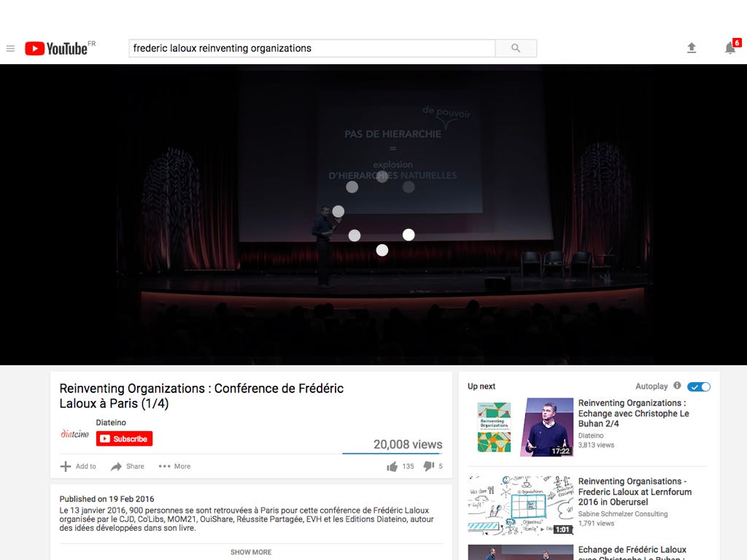Click the '3,813 views' text

pos(596,446)
